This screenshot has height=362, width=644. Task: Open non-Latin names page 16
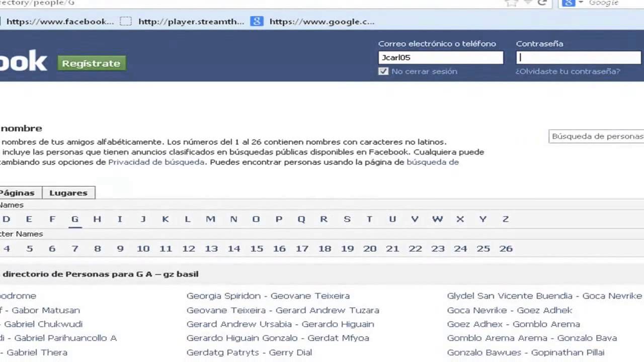click(x=279, y=248)
